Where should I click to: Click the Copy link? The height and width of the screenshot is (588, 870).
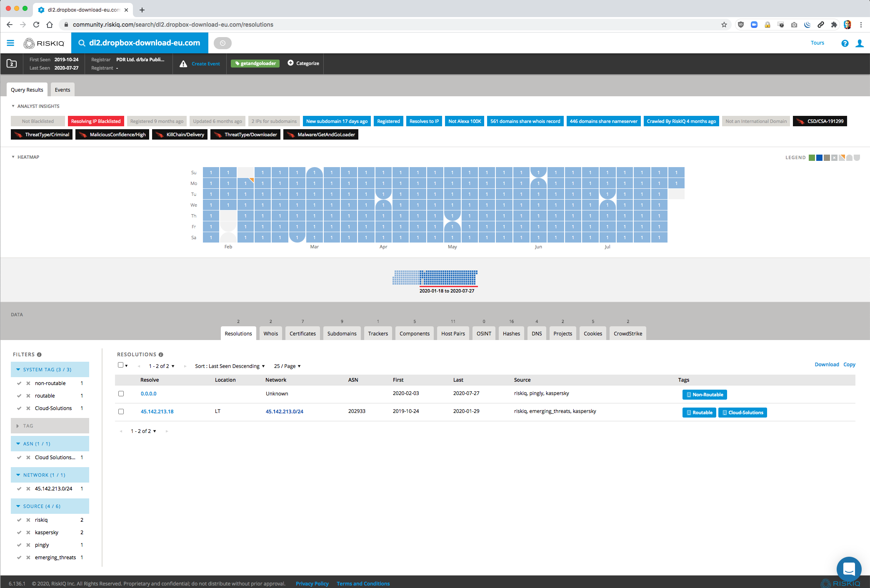coord(849,365)
